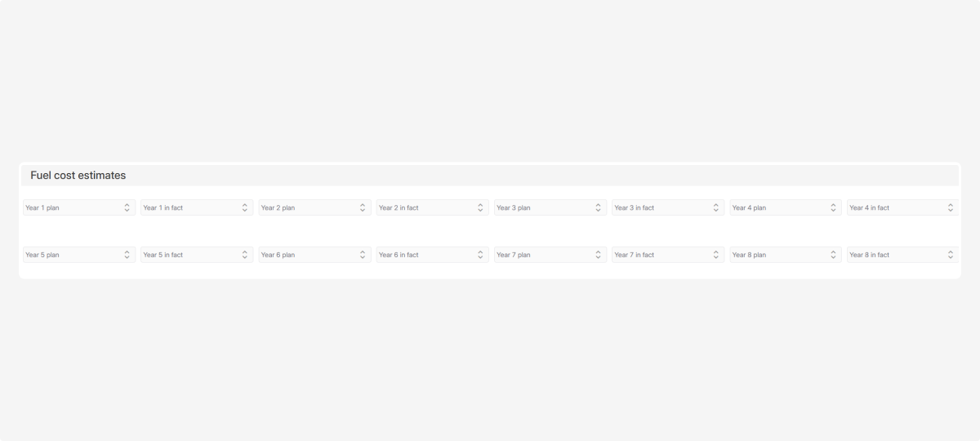
Task: Expand the Year 2 plan selector
Action: pos(314,207)
